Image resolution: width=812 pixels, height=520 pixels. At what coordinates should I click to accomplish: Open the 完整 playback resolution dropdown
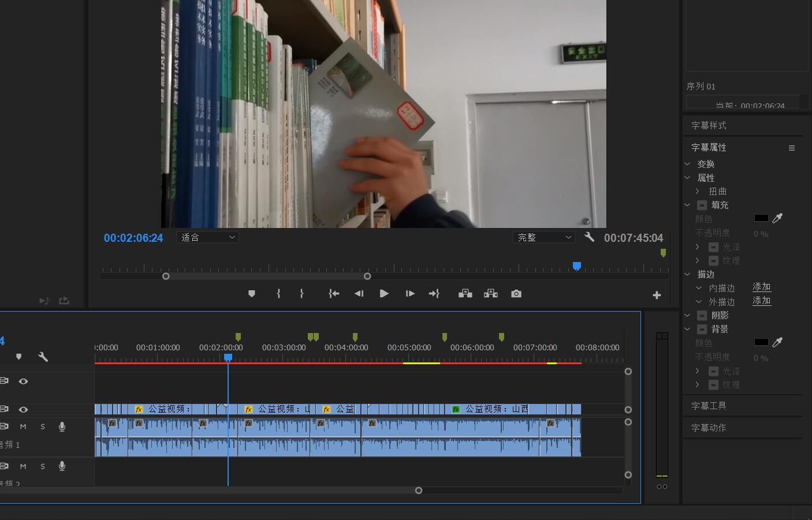543,237
